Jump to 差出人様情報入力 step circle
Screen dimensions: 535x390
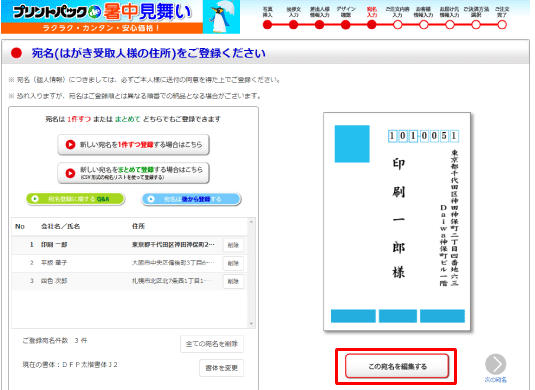click(x=319, y=25)
